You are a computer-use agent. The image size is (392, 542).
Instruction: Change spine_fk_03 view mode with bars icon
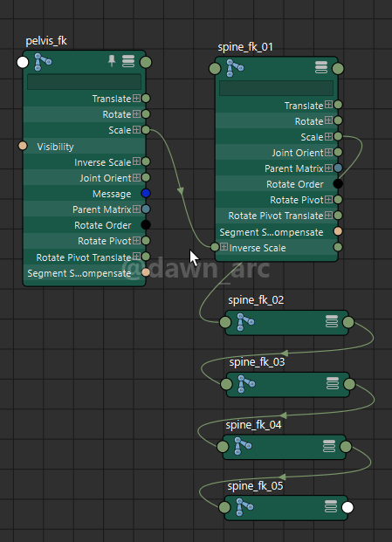coord(333,383)
